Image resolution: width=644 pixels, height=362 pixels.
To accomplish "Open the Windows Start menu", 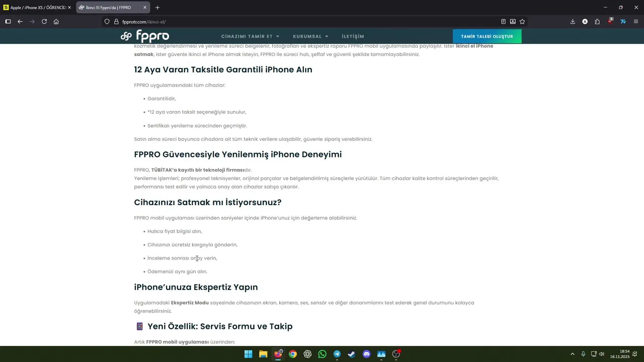I will point(249,354).
